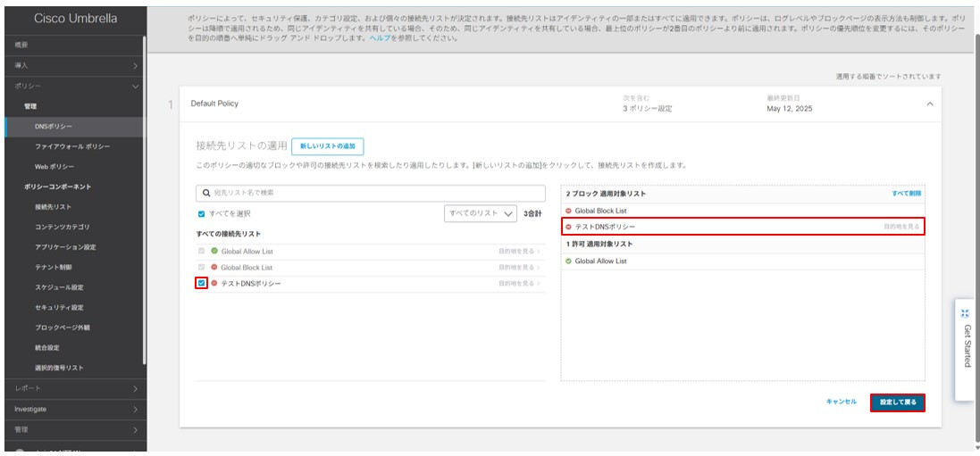This screenshot has height=456, width=980.
Task: Click the 1 許可 適用対象リスト heading
Action: click(599, 245)
